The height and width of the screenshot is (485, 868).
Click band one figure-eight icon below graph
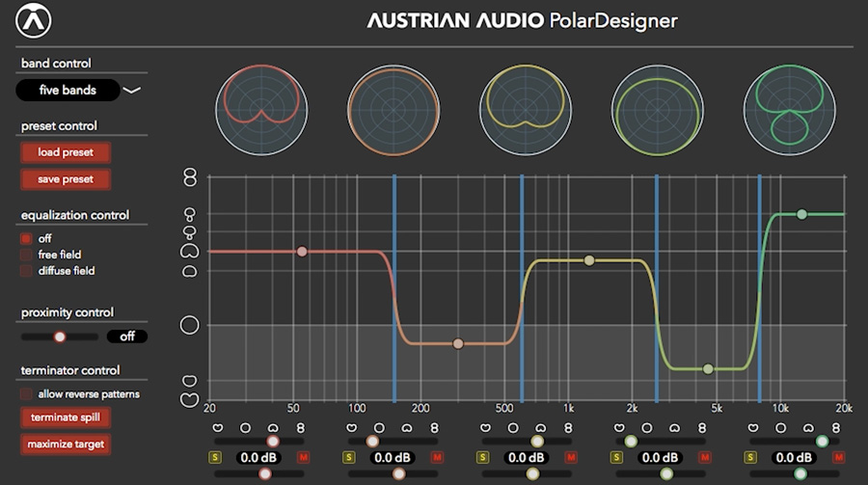pyautogui.click(x=301, y=428)
